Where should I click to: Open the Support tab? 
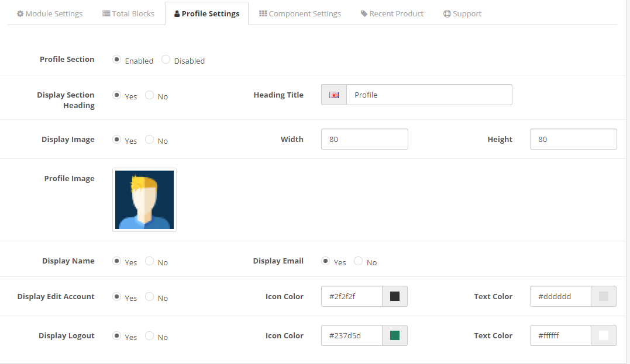pos(462,13)
